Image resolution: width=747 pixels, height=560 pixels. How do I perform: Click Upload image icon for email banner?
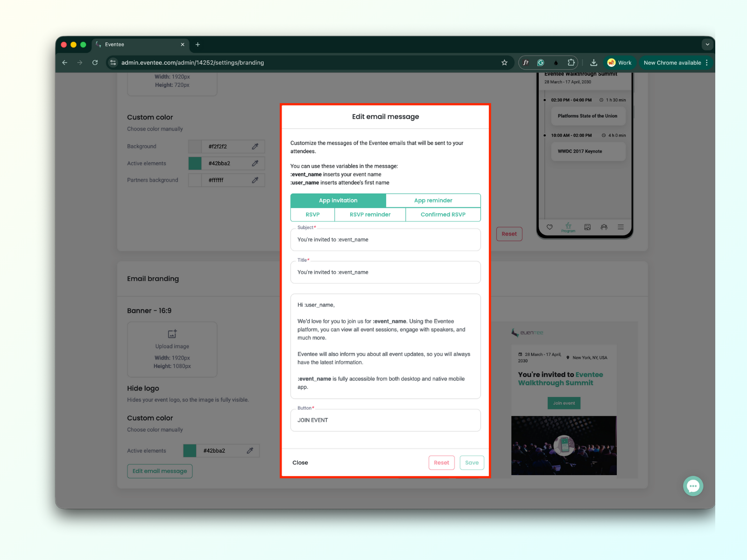click(172, 334)
